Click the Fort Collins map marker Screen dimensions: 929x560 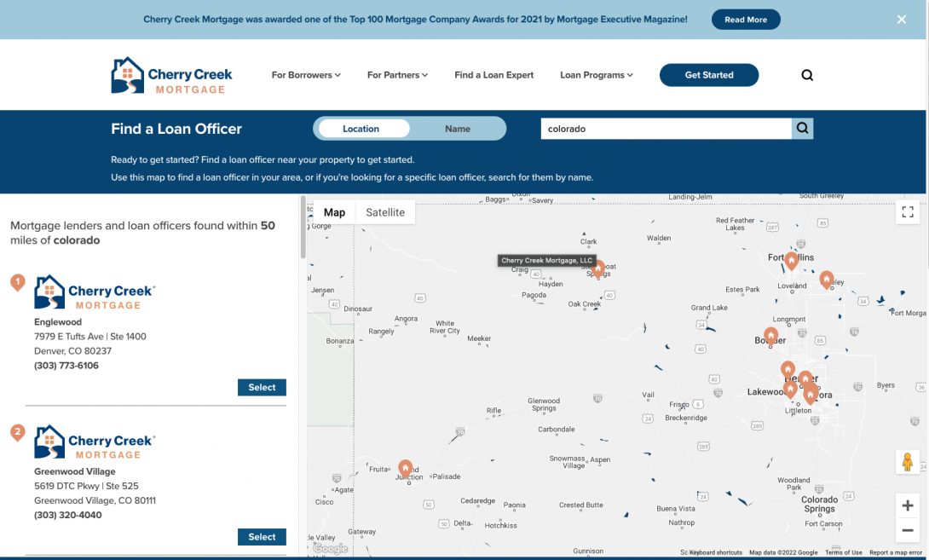[791, 260]
